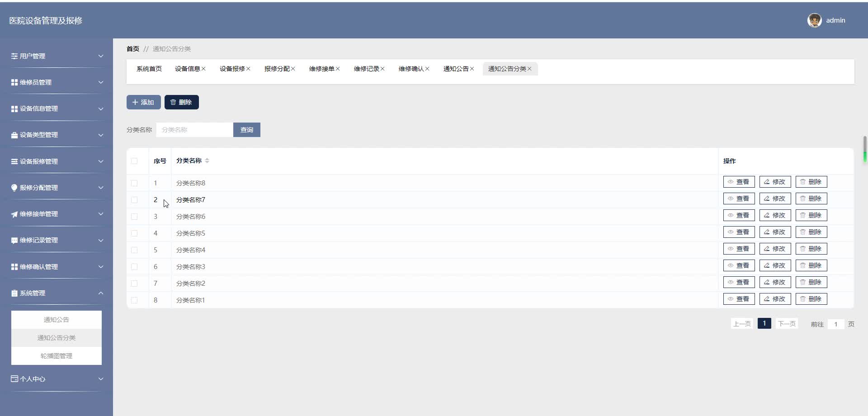Expand the 维修员管理 menu chevron
The height and width of the screenshot is (416, 868).
[101, 82]
